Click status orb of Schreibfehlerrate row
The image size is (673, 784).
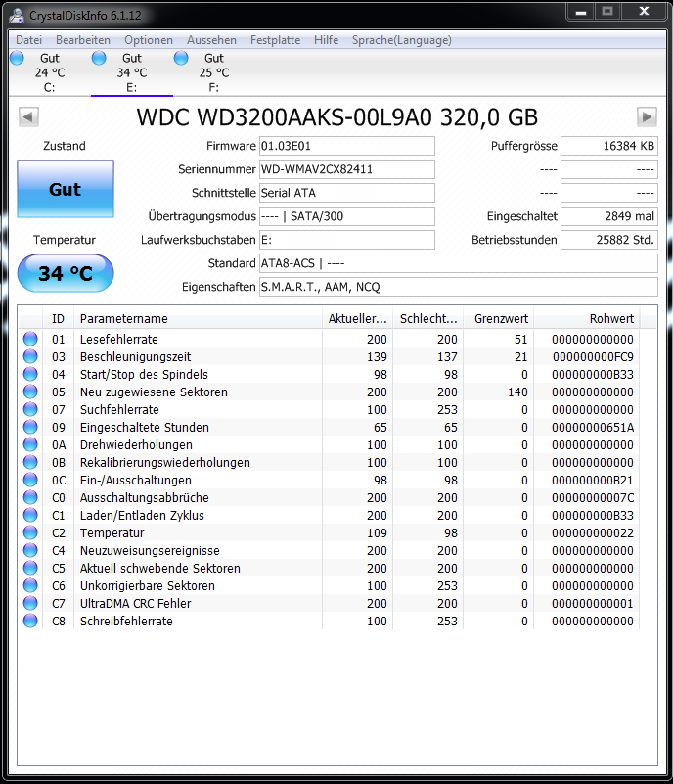pyautogui.click(x=30, y=621)
